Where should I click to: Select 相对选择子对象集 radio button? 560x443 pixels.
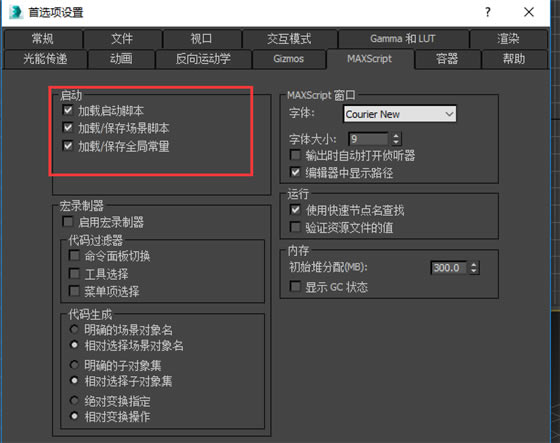click(x=74, y=381)
